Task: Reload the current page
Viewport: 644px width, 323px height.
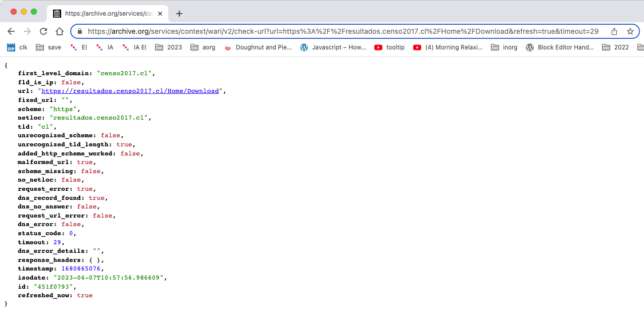Action: tap(43, 31)
